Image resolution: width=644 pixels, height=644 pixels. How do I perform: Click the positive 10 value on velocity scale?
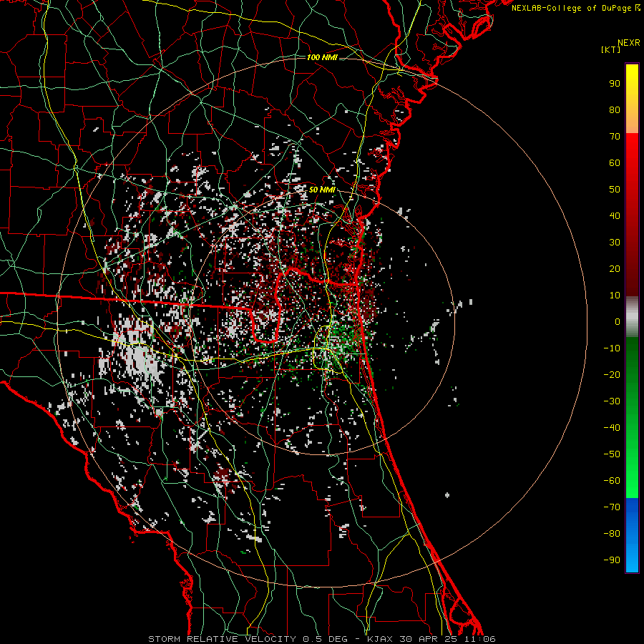click(615, 296)
